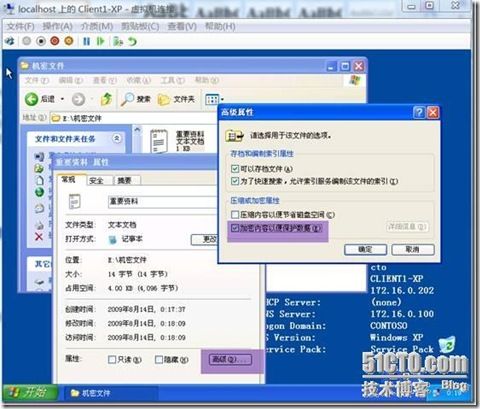This screenshot has height=409, width=480.
Task: Click the green Back button in Explorer
Action: (x=32, y=99)
